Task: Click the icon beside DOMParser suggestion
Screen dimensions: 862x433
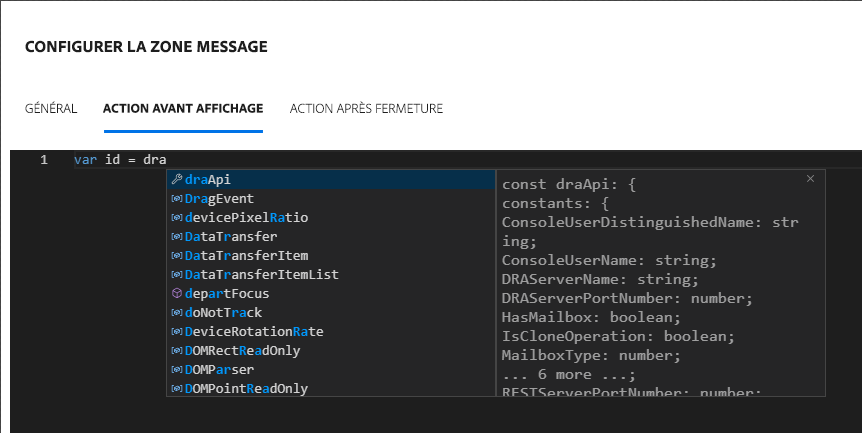Action: point(177,370)
